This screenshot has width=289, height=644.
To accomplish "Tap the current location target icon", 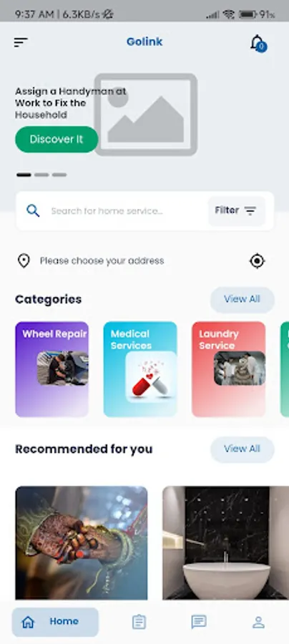I will tap(258, 260).
